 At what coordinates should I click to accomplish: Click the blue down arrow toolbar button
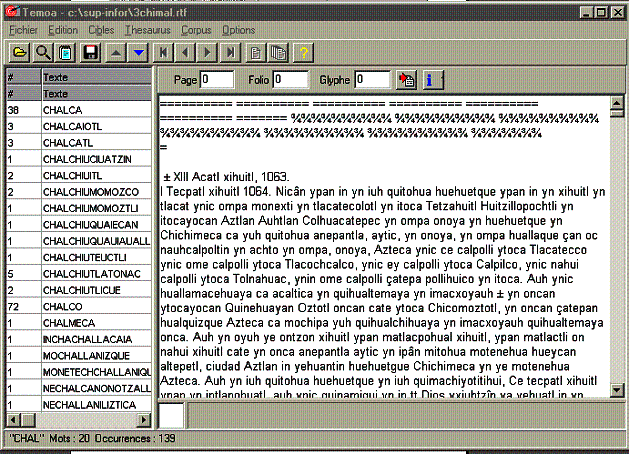[x=139, y=51]
